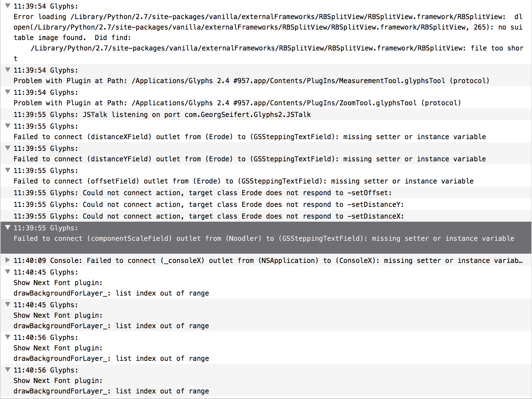This screenshot has height=399, width=532.
Task: Select the JSTalk listening on port log line
Action: tap(162, 115)
